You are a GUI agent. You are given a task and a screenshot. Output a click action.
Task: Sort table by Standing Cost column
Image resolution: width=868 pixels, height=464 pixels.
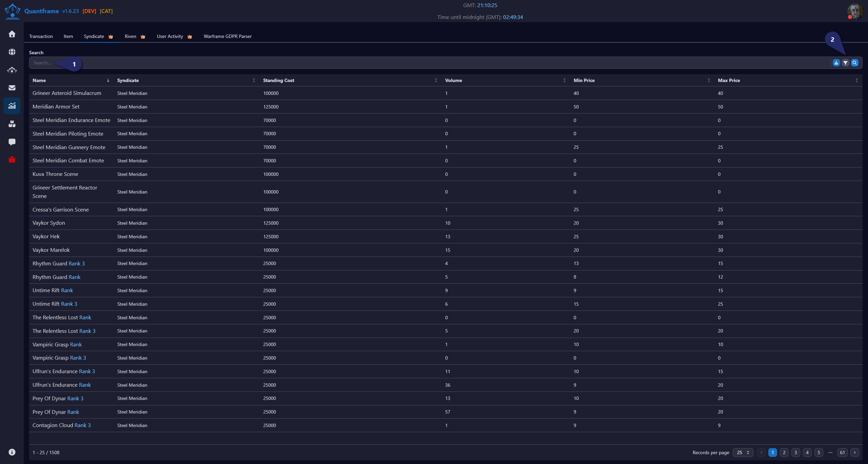click(x=350, y=80)
